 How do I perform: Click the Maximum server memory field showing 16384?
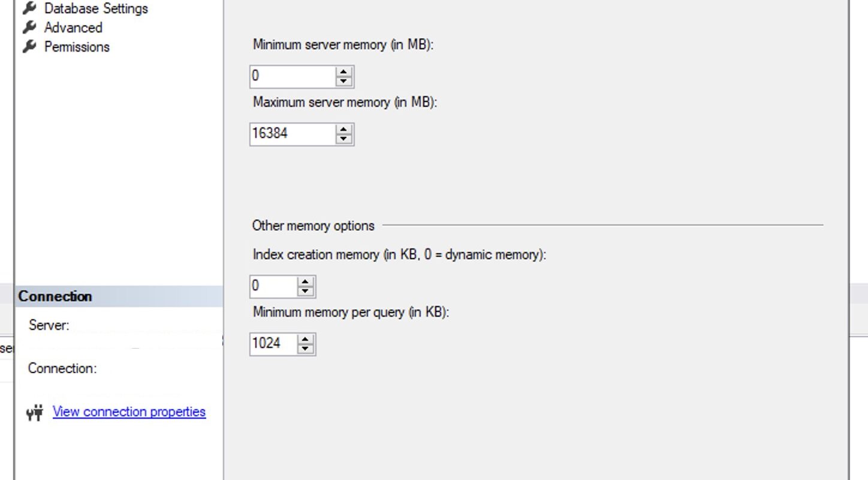pyautogui.click(x=293, y=134)
